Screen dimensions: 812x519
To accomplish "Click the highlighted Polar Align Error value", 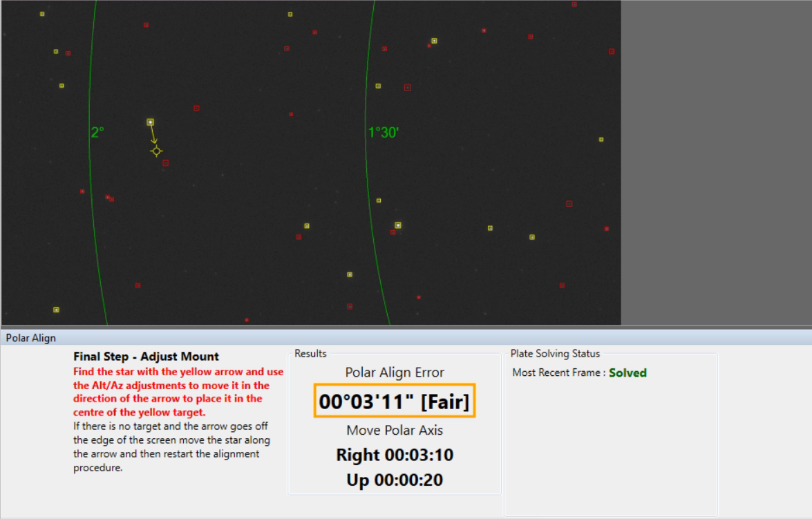I will [x=394, y=402].
